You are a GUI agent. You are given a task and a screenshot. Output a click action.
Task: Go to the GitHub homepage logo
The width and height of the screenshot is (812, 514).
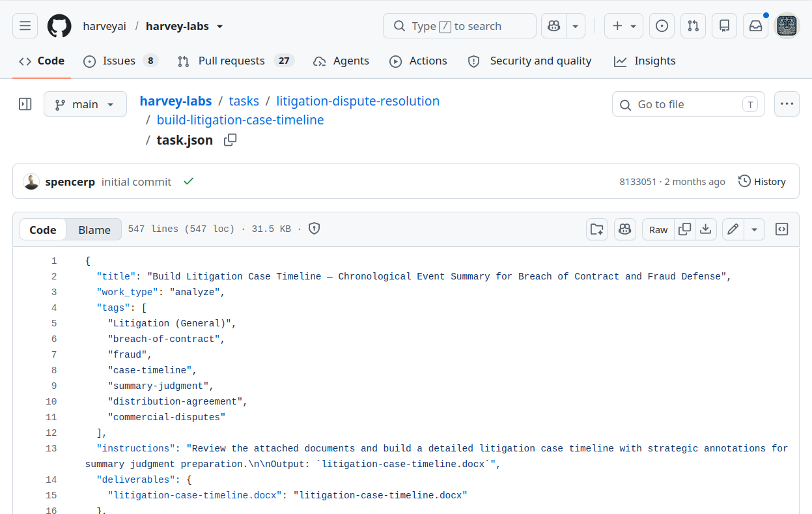(59, 26)
